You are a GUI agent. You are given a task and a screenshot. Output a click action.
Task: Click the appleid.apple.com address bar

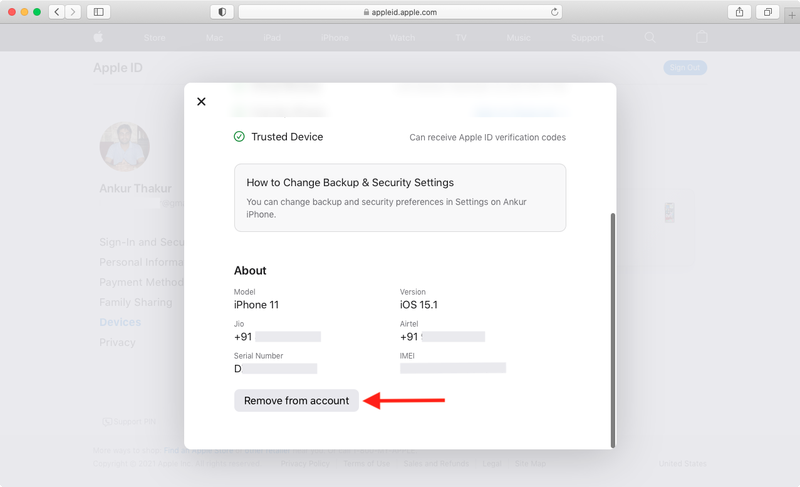(x=400, y=12)
